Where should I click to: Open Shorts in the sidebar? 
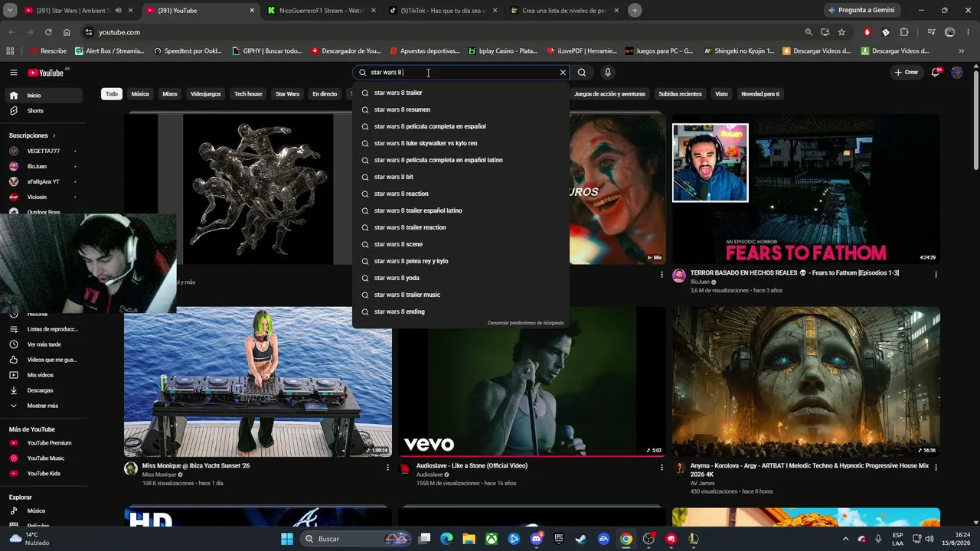pyautogui.click(x=44, y=111)
